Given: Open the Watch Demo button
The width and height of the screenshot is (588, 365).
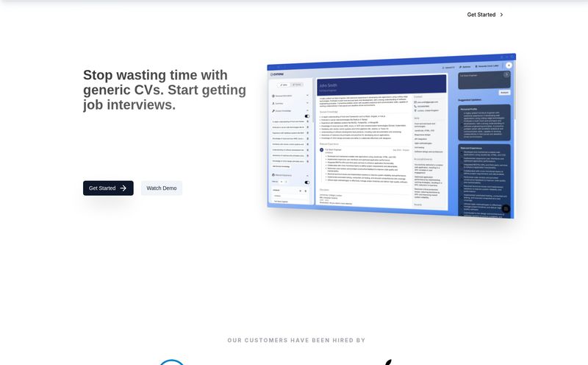Looking at the screenshot, I should pyautogui.click(x=161, y=188).
